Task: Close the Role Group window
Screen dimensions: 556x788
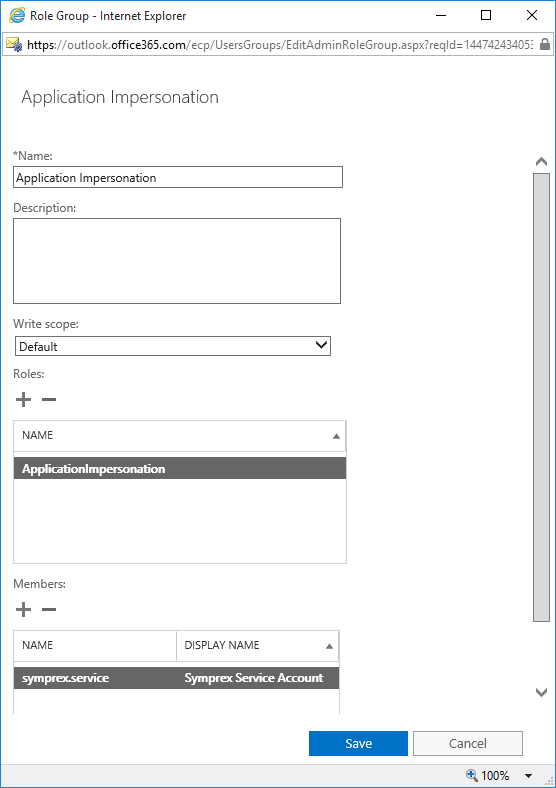Action: (532, 16)
